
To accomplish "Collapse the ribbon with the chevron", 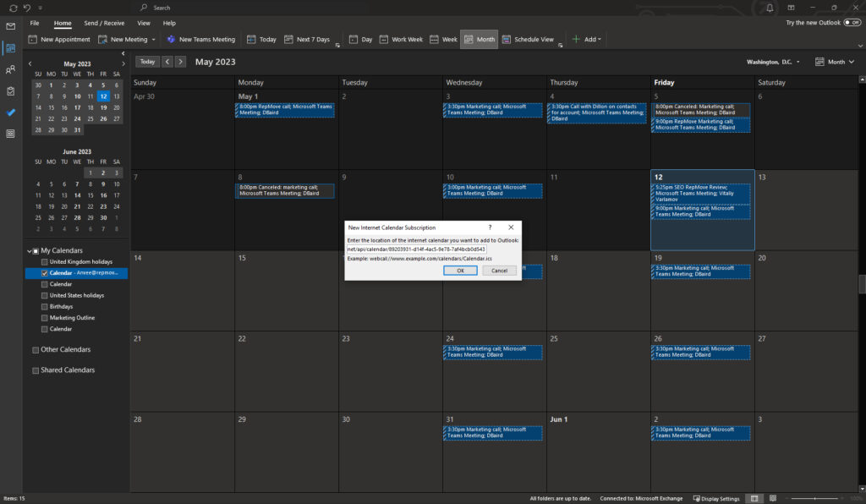I will tap(860, 46).
